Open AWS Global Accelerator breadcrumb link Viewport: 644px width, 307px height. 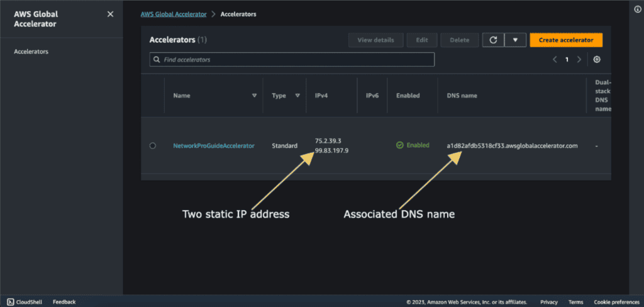pos(174,14)
